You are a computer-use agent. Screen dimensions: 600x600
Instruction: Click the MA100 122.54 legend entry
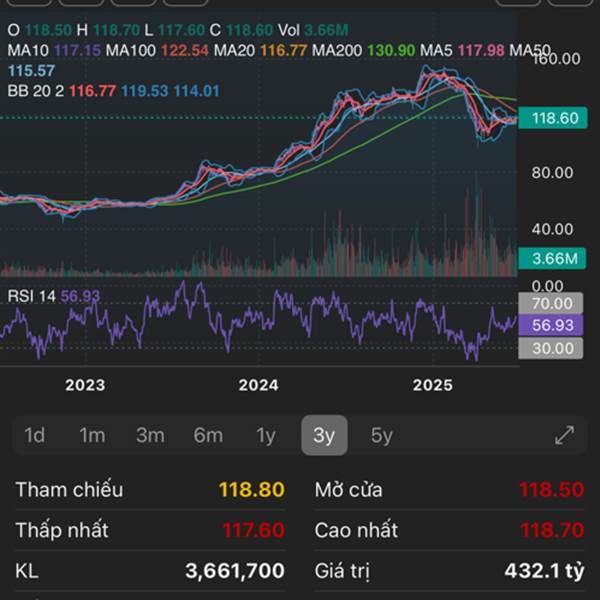pyautogui.click(x=157, y=50)
